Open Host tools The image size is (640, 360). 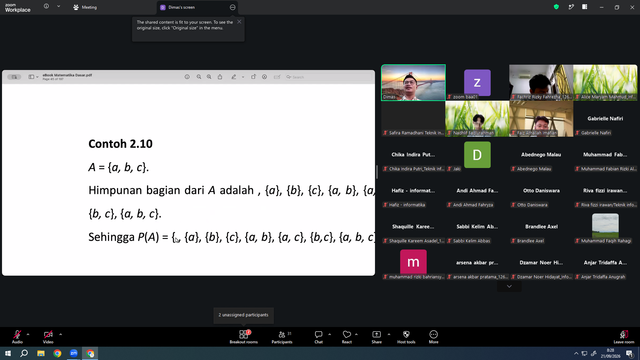(x=406, y=337)
